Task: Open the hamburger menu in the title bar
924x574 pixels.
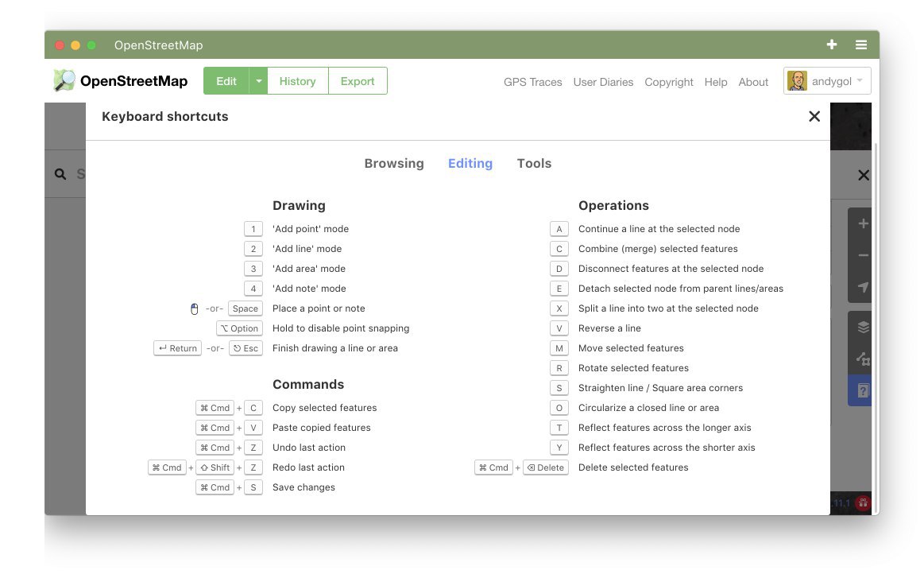Action: point(861,45)
